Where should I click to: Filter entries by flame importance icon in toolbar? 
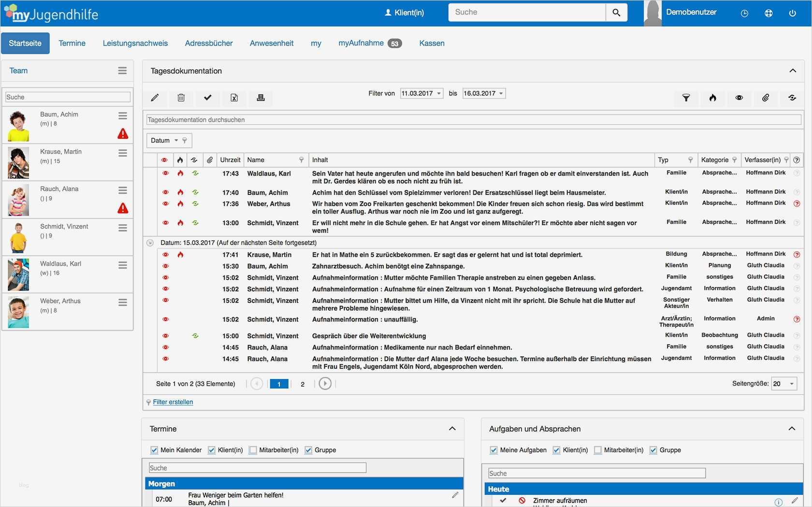(x=712, y=98)
